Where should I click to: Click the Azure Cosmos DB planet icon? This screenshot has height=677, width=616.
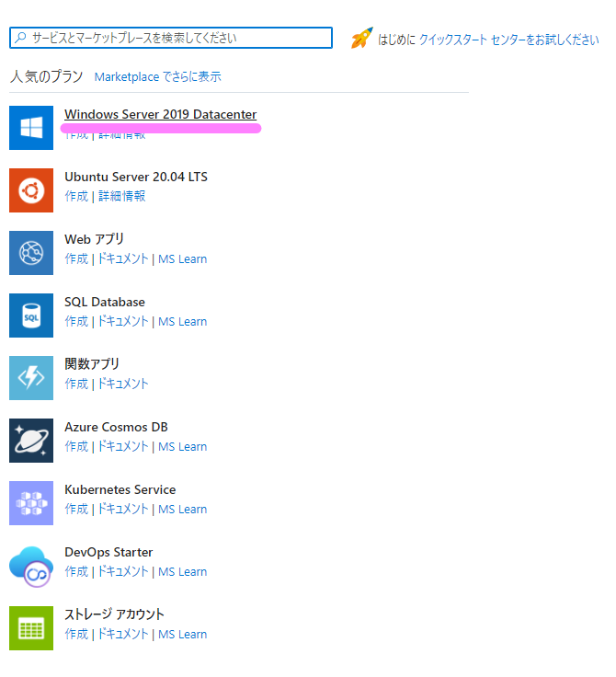click(31, 441)
